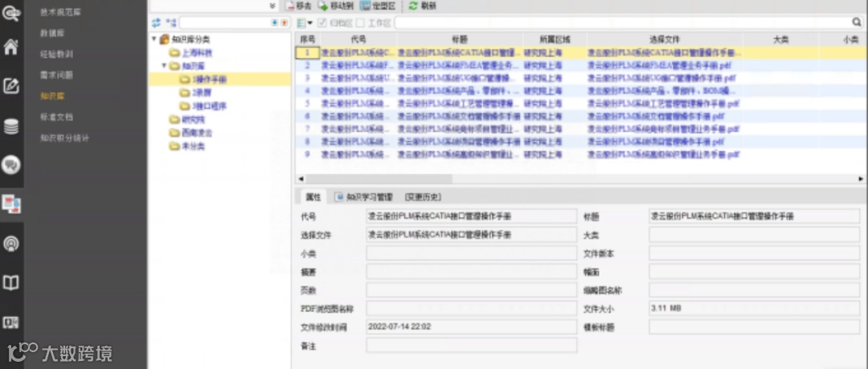The width and height of the screenshot is (868, 369).
Task: Click the horizontal scrollbar left arrow
Action: [x=301, y=179]
